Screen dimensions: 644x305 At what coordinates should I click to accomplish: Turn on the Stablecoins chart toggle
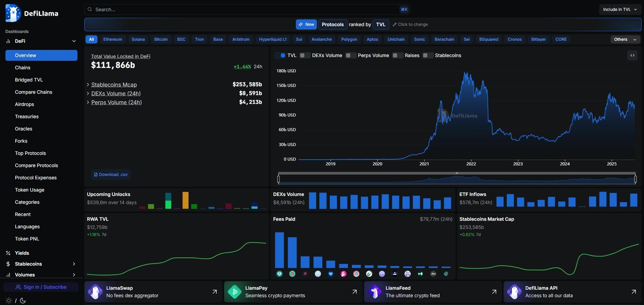coord(428,55)
